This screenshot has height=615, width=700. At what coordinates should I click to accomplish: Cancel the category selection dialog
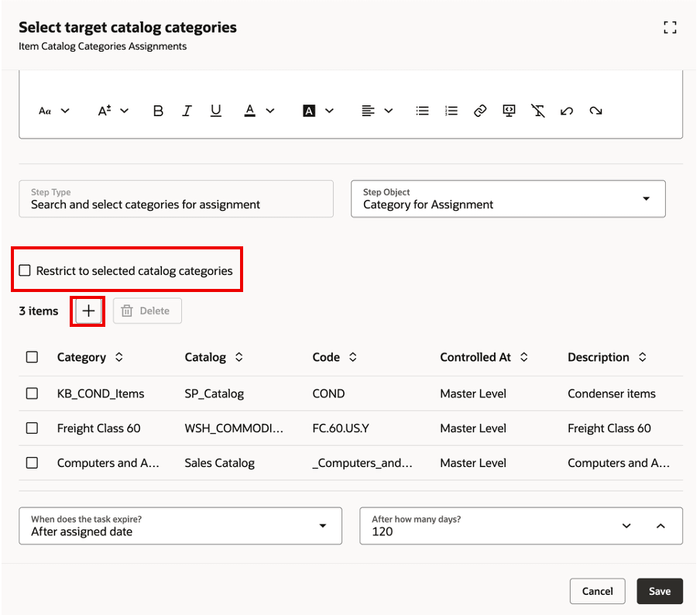pos(597,591)
